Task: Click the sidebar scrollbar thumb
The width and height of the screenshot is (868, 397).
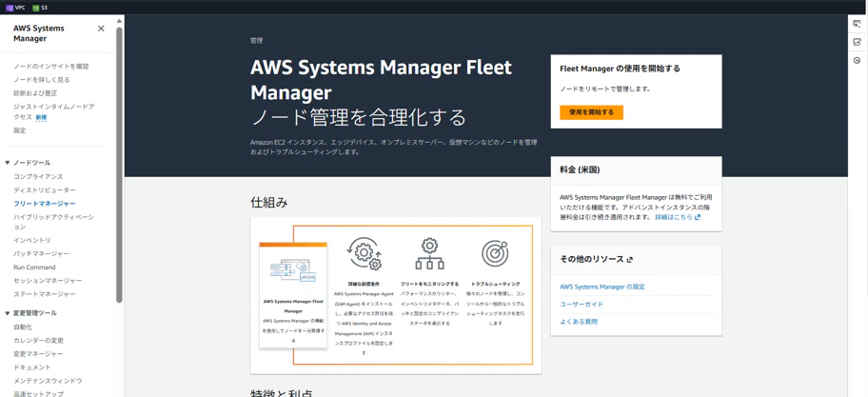Action: point(119,165)
